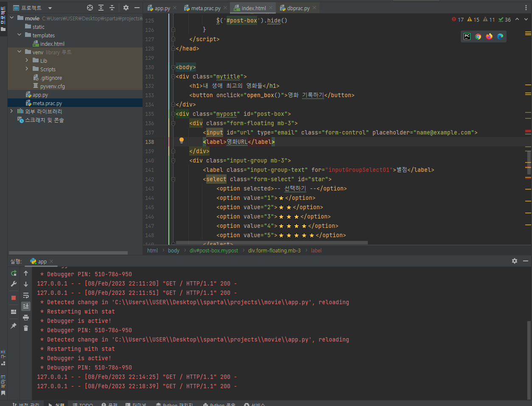Screen dimensions: 532x406
Task: Expand all in project tree
Action: pyautogui.click(x=101, y=8)
